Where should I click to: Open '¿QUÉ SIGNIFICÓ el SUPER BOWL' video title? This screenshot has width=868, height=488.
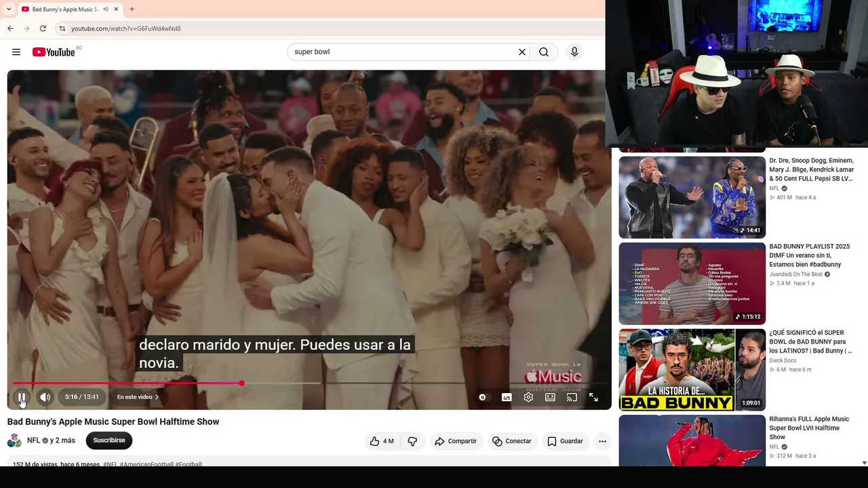(x=811, y=342)
